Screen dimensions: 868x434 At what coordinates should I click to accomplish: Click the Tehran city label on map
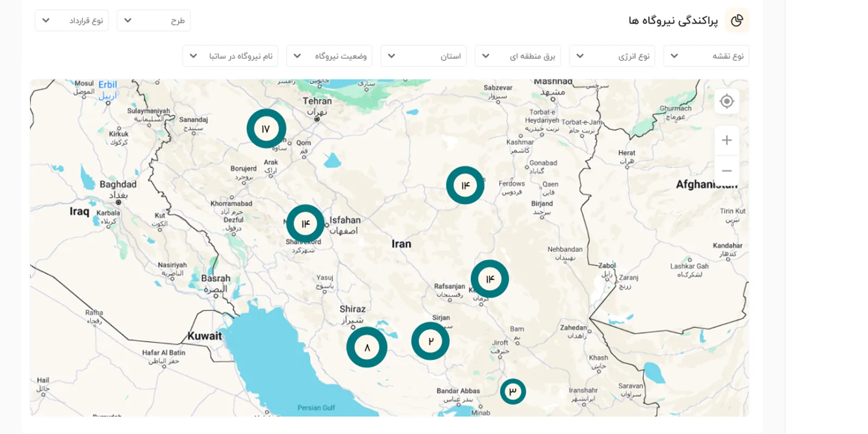pyautogui.click(x=317, y=101)
